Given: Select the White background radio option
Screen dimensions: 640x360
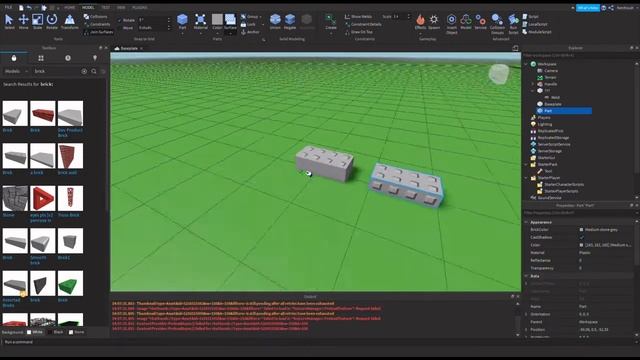Looking at the screenshot, I should [29, 332].
